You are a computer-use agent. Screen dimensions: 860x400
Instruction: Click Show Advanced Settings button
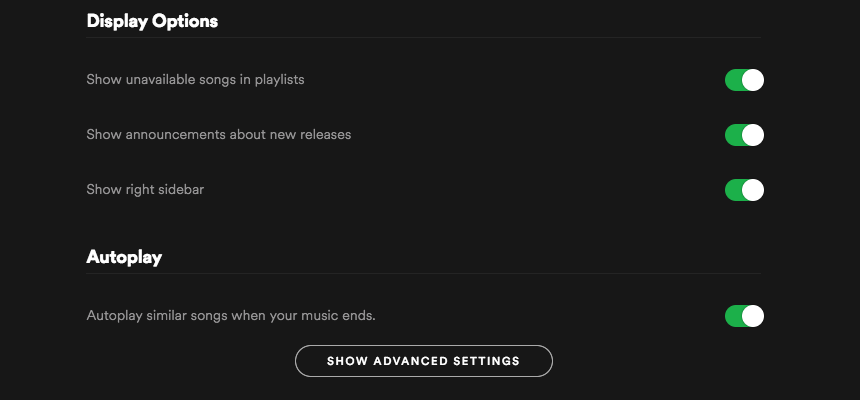[x=423, y=361]
